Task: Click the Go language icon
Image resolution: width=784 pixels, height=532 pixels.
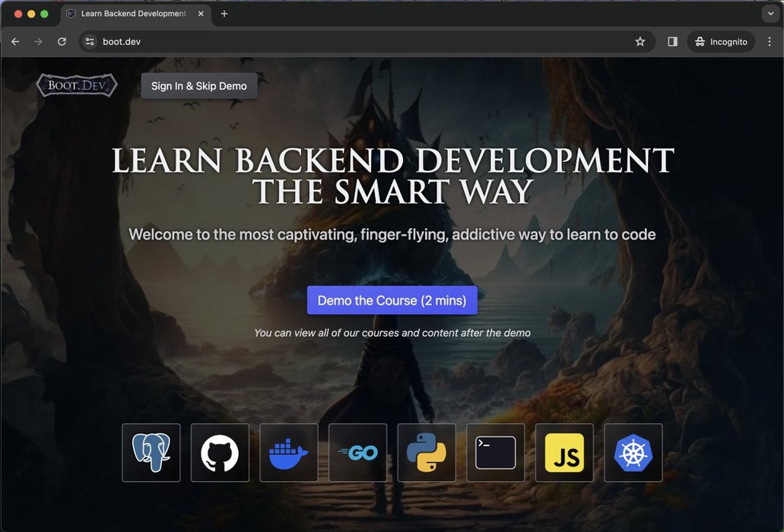Action: 357,452
